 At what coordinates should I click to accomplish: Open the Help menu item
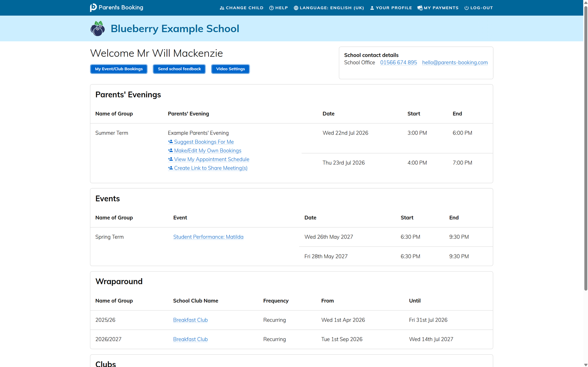pyautogui.click(x=278, y=8)
